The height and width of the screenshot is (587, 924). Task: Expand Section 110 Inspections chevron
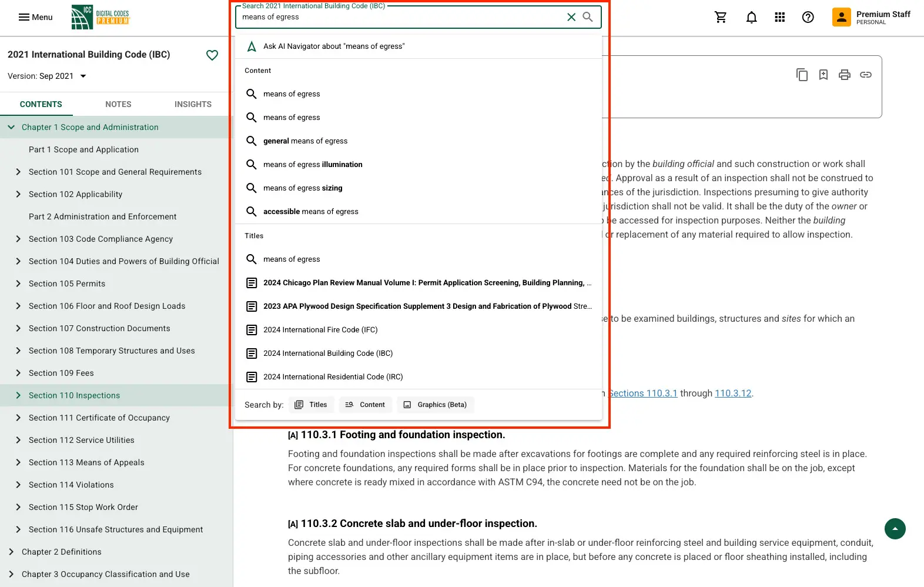(x=18, y=395)
